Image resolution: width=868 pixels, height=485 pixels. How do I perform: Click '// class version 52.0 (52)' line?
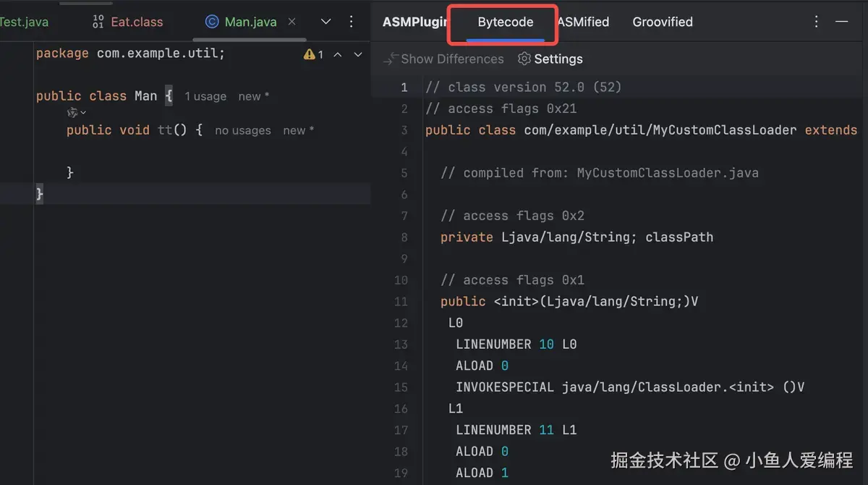524,87
